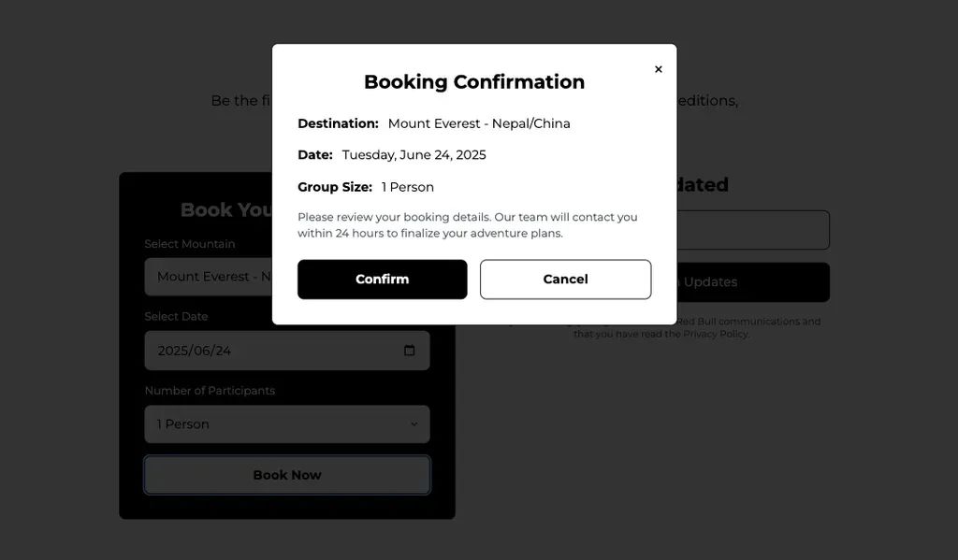Click the chevron arrow on the participants dropdown
This screenshot has width=958, height=560.
coord(414,424)
